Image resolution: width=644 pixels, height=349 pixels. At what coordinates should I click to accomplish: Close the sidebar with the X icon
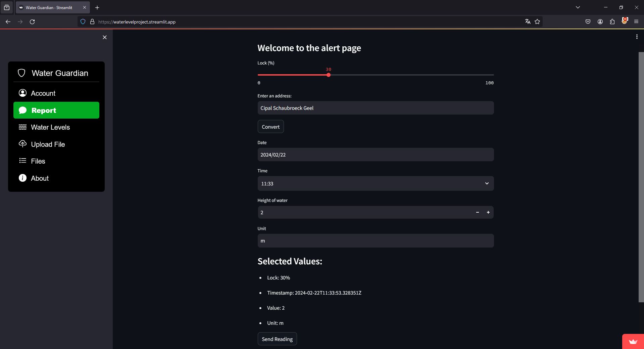[105, 37]
